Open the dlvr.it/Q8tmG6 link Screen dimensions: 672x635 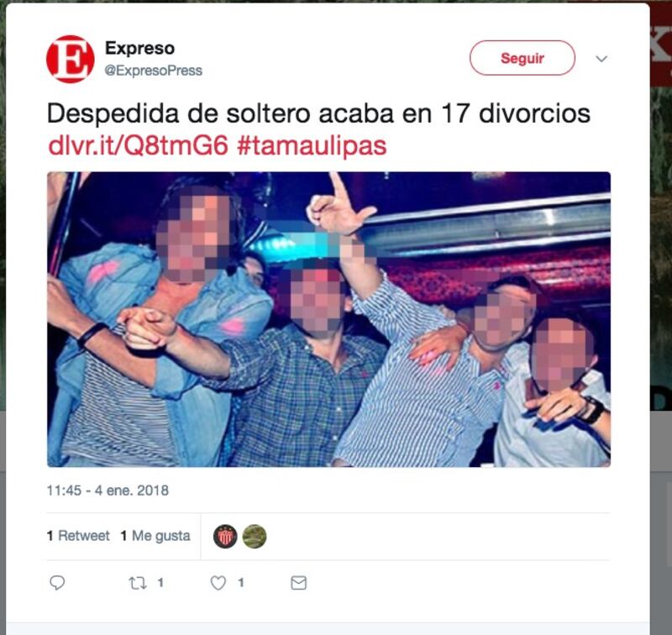tap(138, 145)
